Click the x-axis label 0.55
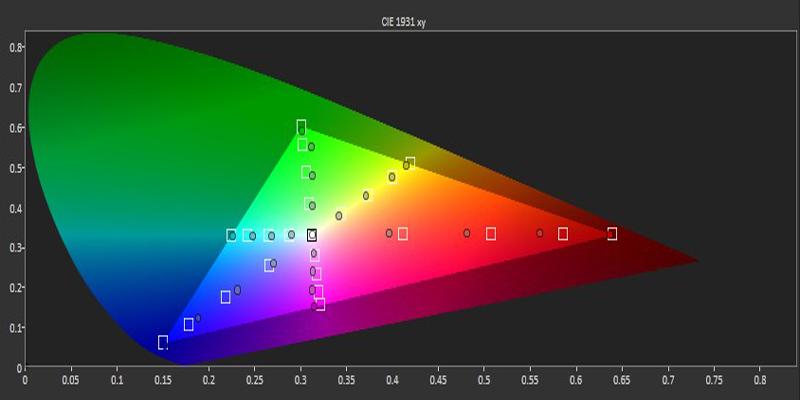This screenshot has height=400, width=800. point(530,380)
